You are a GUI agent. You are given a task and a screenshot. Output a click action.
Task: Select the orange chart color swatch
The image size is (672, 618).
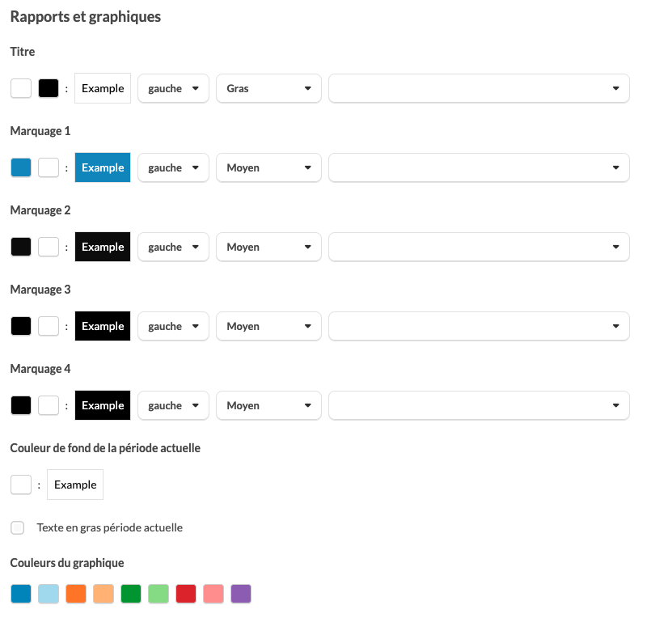coord(76,594)
